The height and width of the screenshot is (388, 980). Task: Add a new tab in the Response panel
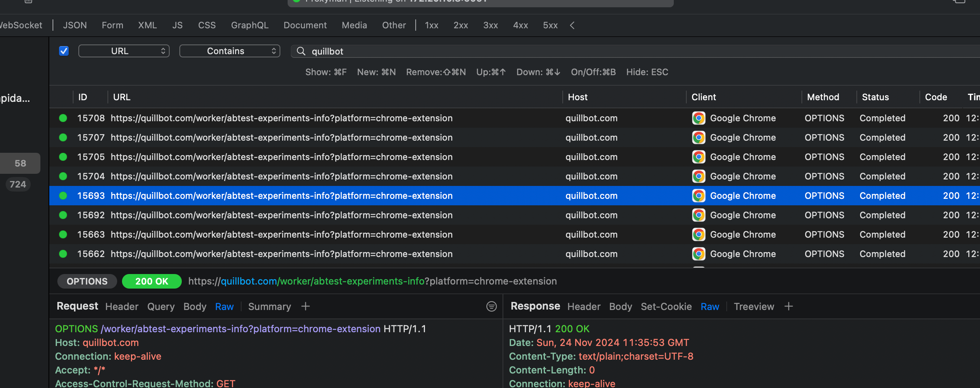(x=789, y=306)
